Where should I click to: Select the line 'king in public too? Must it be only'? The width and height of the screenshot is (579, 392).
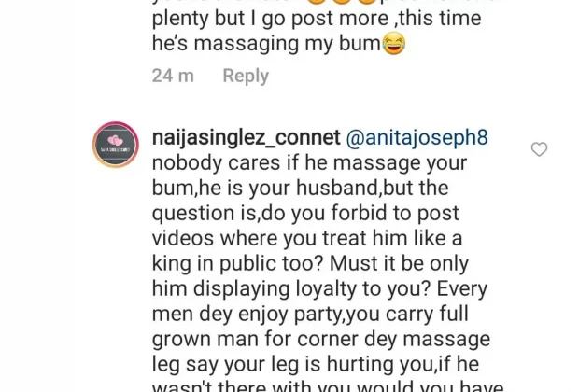[x=310, y=263]
